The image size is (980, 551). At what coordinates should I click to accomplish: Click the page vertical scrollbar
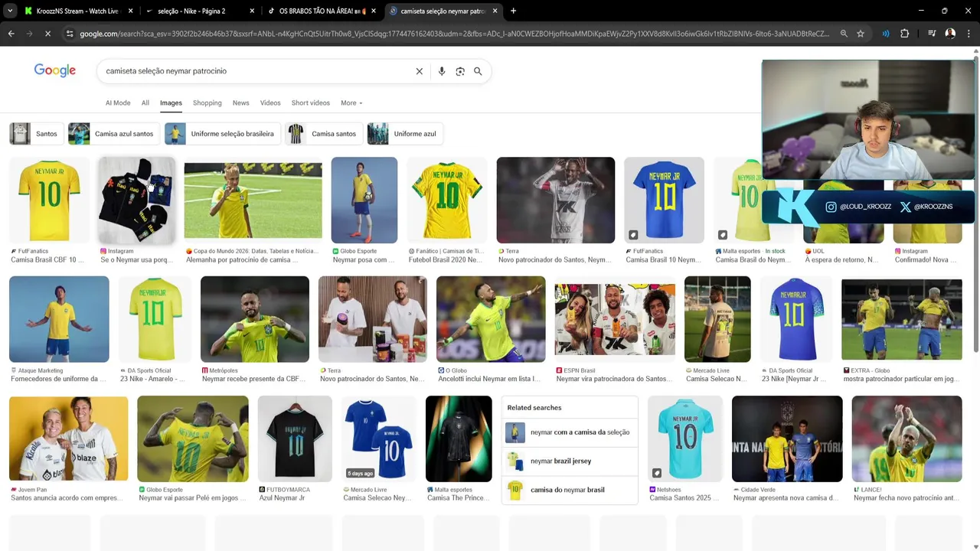pos(975,203)
